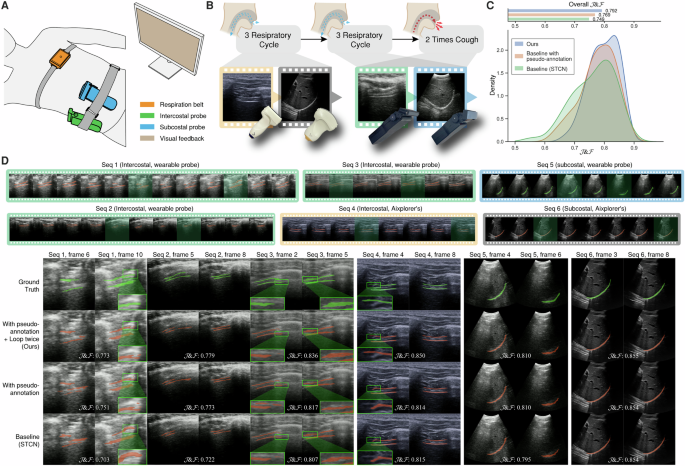Screen dimensions: 685x466
Task: Click the J&F score 0.855
Action: (623, 356)
